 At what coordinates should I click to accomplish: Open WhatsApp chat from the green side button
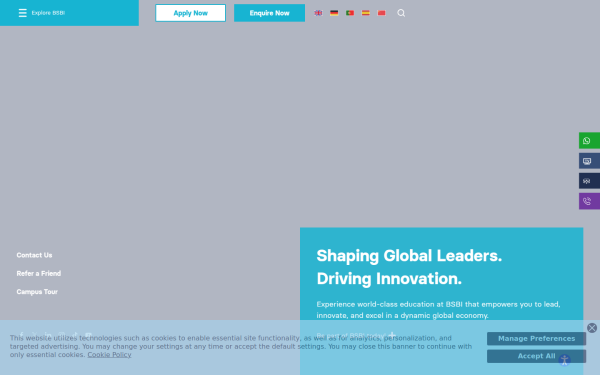click(x=589, y=140)
